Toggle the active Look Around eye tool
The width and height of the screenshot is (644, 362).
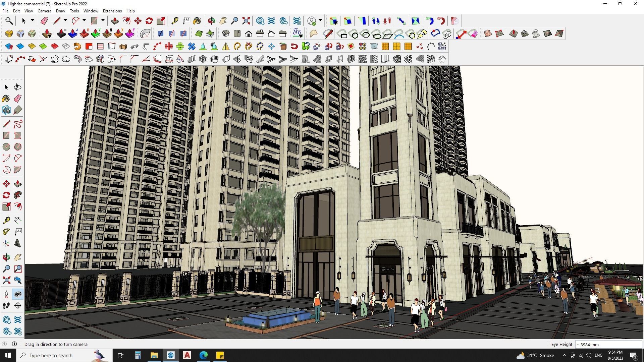(x=18, y=294)
